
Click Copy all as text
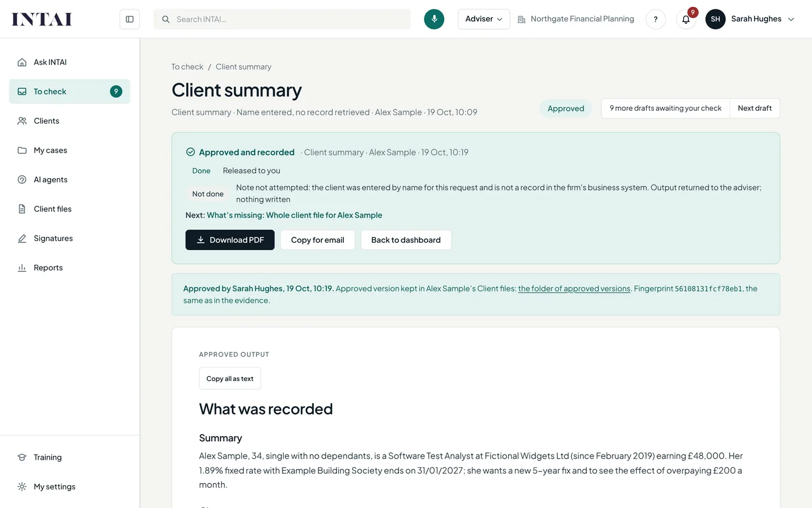coord(230,379)
